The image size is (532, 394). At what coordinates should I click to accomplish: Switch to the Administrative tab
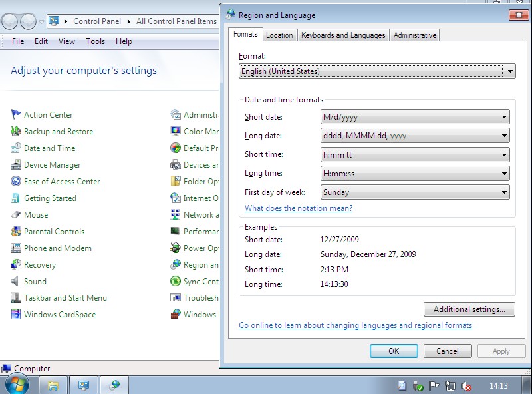(414, 35)
